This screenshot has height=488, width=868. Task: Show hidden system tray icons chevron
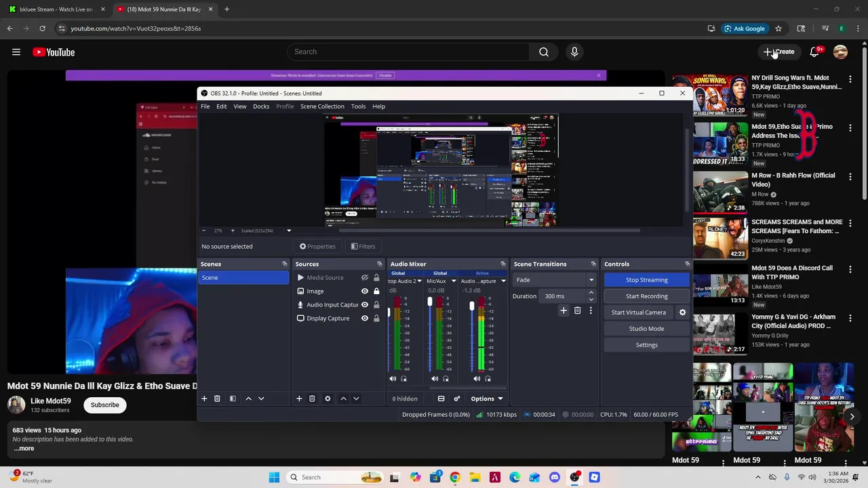coord(758,477)
